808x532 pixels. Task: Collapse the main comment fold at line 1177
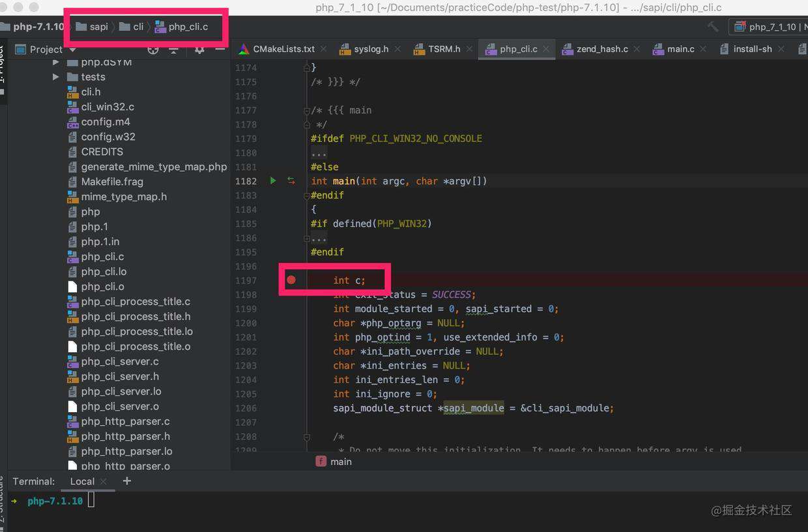tap(306, 111)
